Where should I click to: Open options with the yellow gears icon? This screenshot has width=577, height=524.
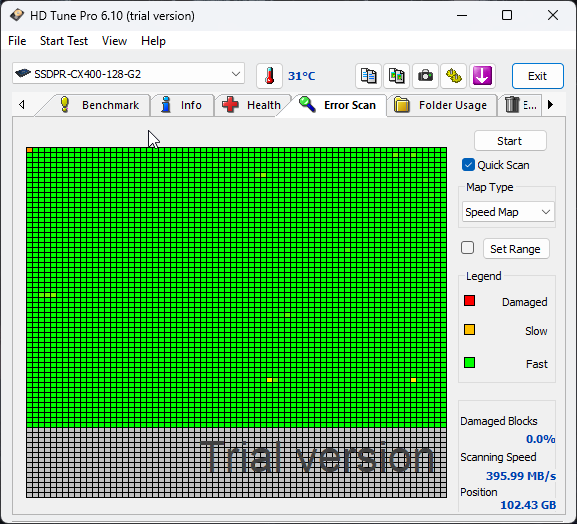[454, 76]
